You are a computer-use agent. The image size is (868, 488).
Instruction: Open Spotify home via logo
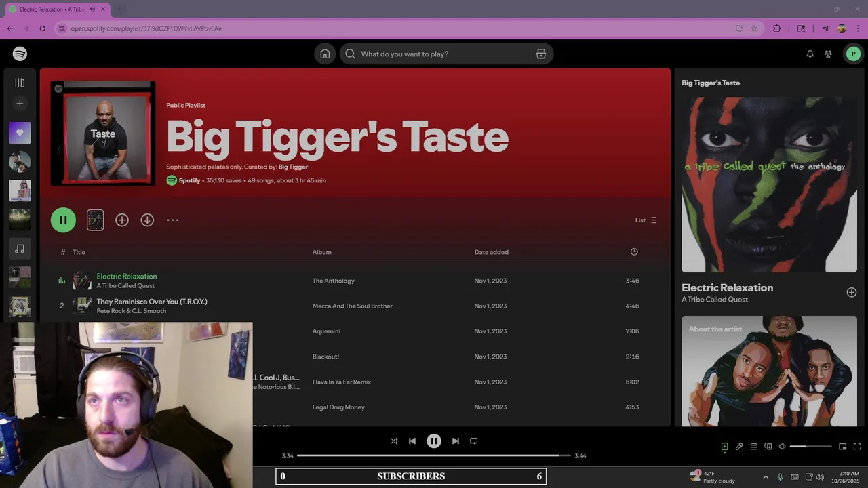pyautogui.click(x=20, y=54)
